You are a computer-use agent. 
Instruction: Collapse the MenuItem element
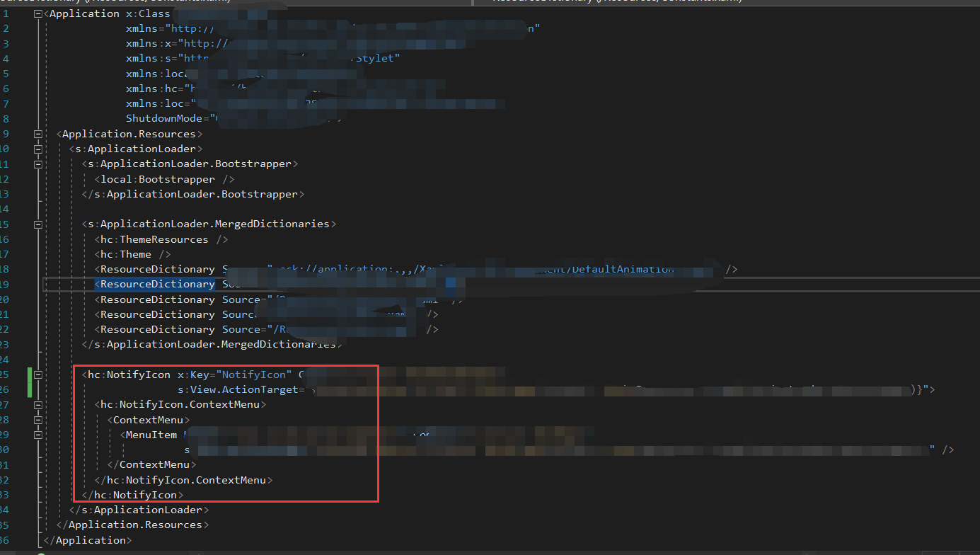tap(38, 434)
